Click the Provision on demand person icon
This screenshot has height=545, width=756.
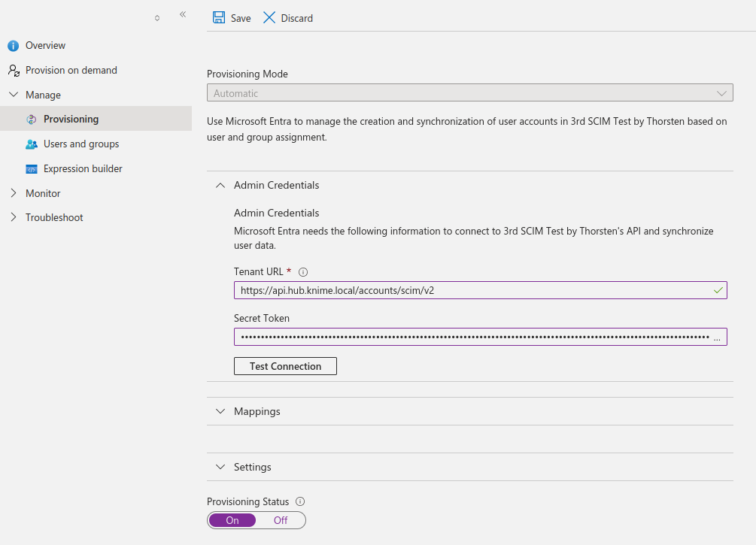pyautogui.click(x=14, y=71)
